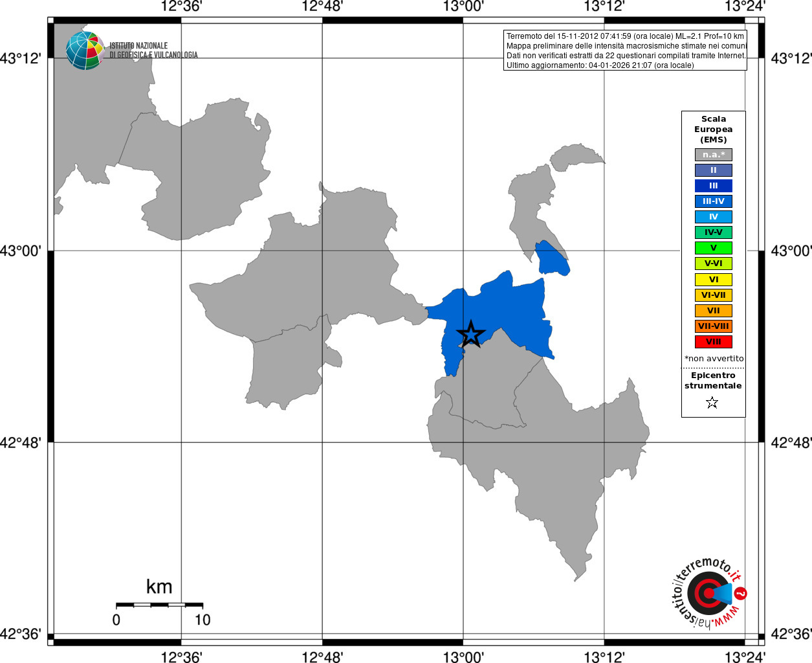Click 'ISTITUTO NAZIONALE' logo text

tap(138, 46)
